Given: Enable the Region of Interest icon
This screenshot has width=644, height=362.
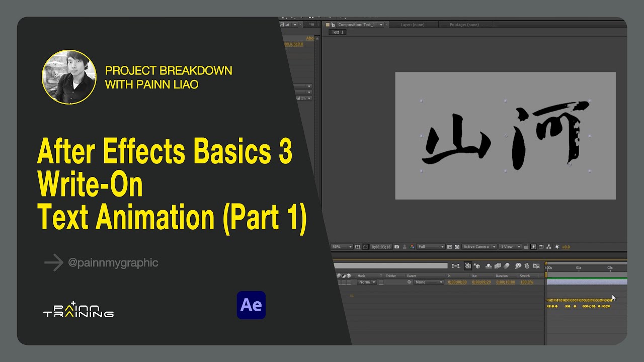Looking at the screenshot, I should pos(449,247).
